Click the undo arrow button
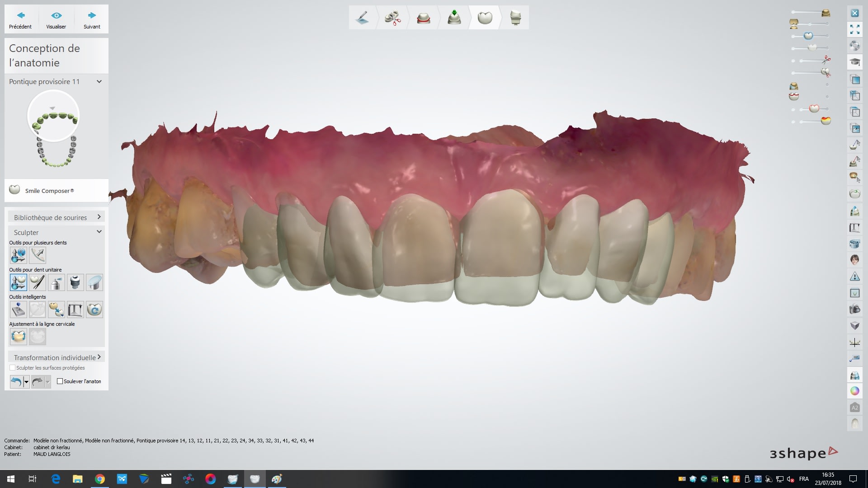The image size is (868, 488). click(16, 382)
